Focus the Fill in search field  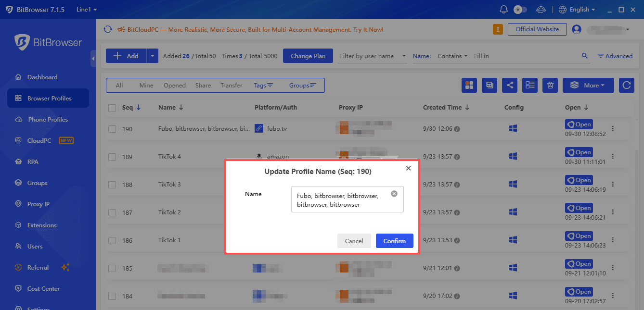525,56
